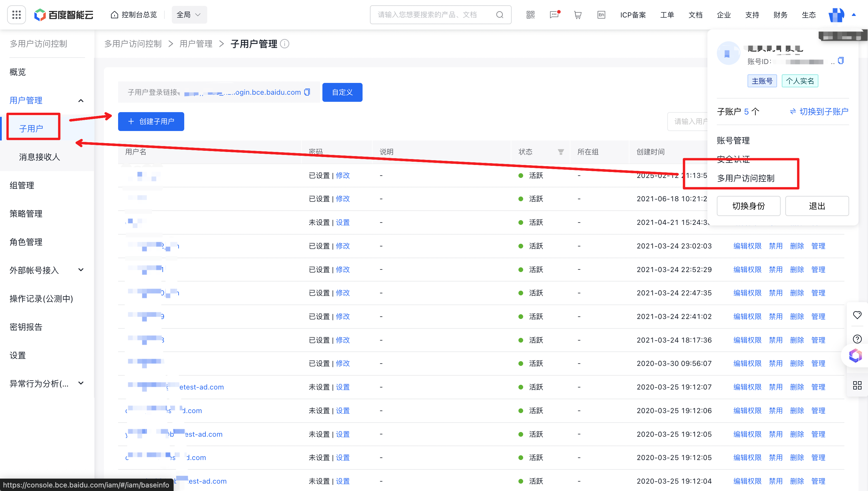The image size is (868, 491).
Task: Open the help question-mark floating icon
Action: point(857,339)
